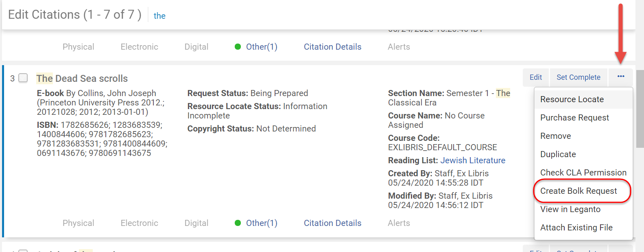Tick the checkbox for citation 3
The height and width of the screenshot is (252, 644).
point(23,78)
